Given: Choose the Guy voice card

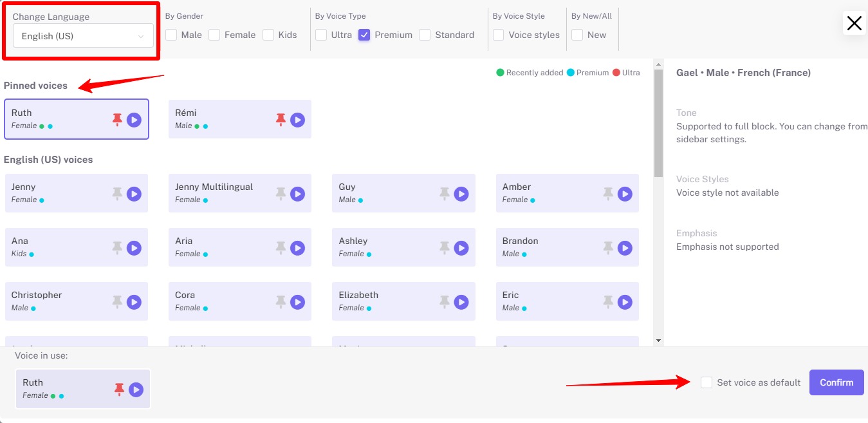Looking at the screenshot, I should [403, 193].
